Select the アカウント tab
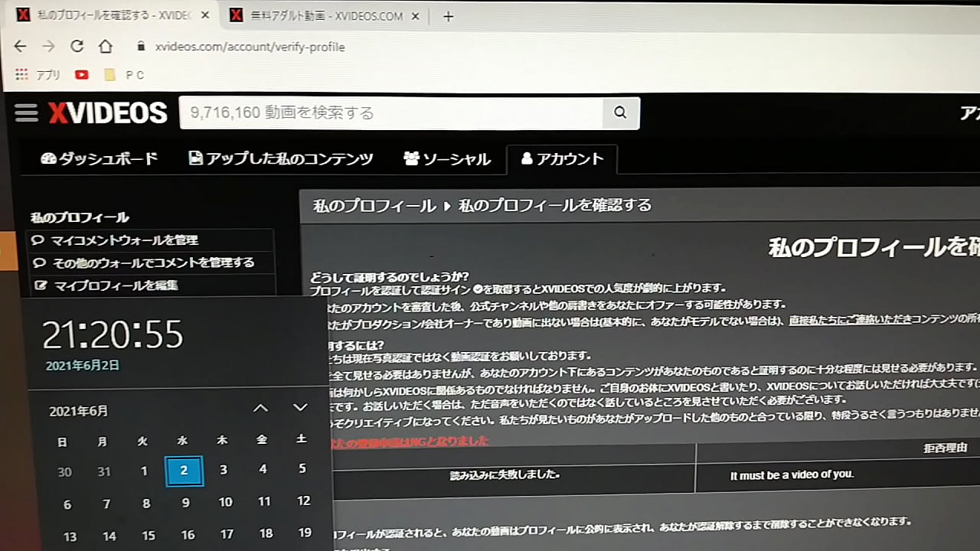 point(562,158)
